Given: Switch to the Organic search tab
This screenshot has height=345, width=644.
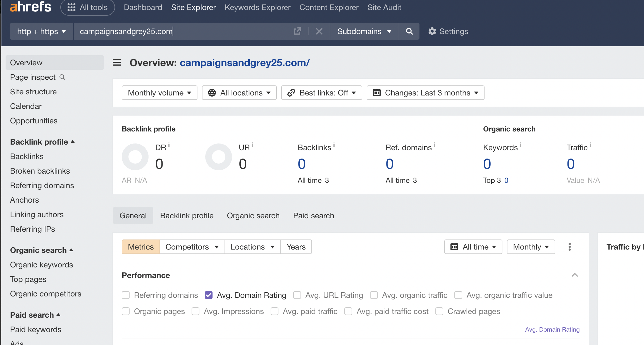Looking at the screenshot, I should pyautogui.click(x=253, y=215).
